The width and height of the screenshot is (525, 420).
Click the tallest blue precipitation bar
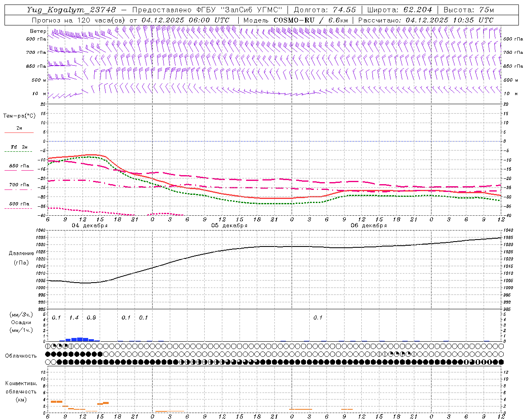(80, 339)
